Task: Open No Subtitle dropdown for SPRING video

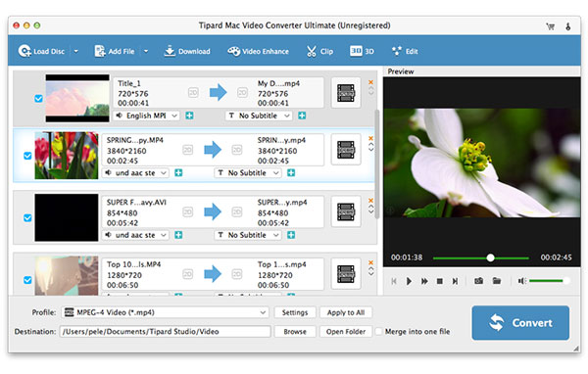Action: [248, 173]
